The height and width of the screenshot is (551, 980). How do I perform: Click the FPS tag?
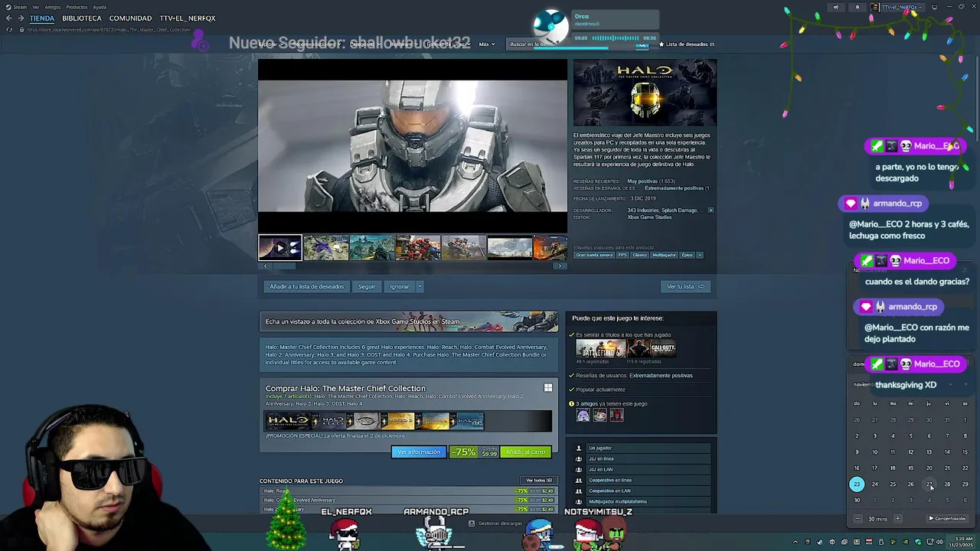622,255
